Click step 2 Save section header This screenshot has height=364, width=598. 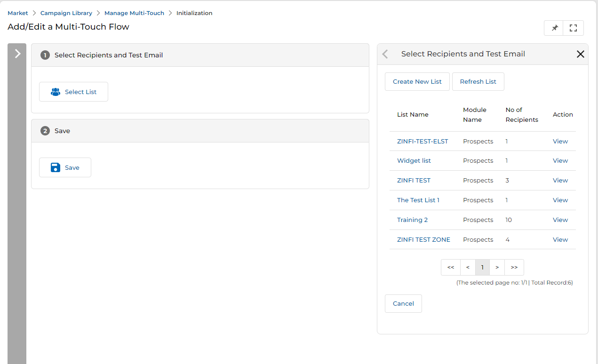tap(200, 131)
